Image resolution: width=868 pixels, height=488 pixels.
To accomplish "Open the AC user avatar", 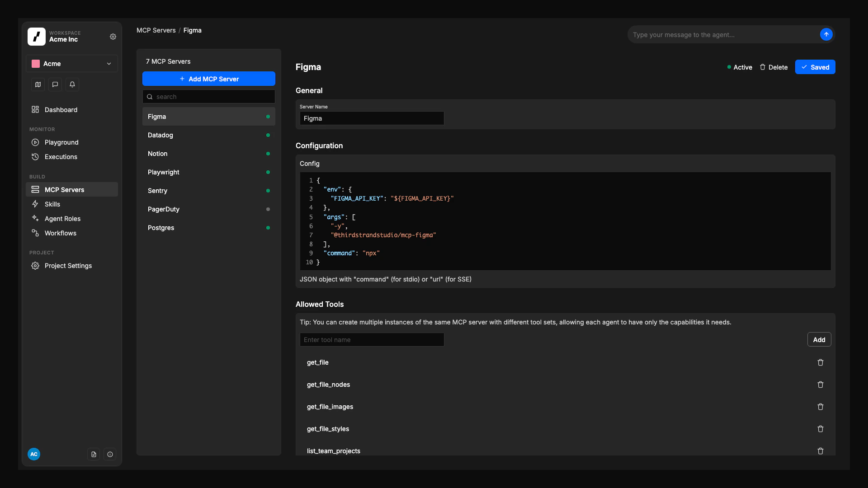I will (34, 454).
